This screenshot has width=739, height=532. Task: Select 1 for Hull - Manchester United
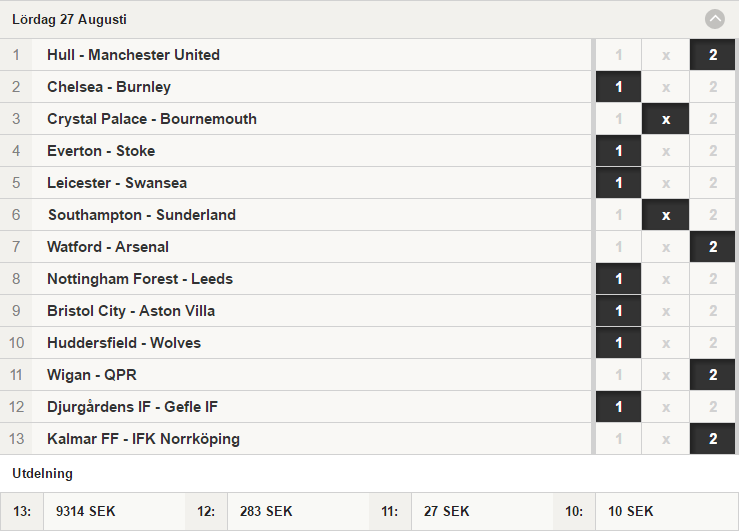[x=618, y=55]
